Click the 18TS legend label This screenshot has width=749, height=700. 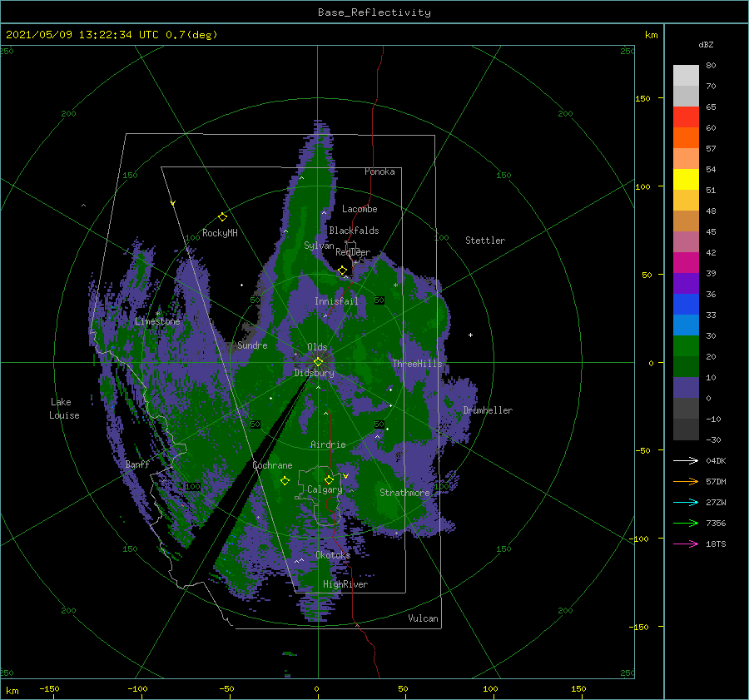pos(716,544)
